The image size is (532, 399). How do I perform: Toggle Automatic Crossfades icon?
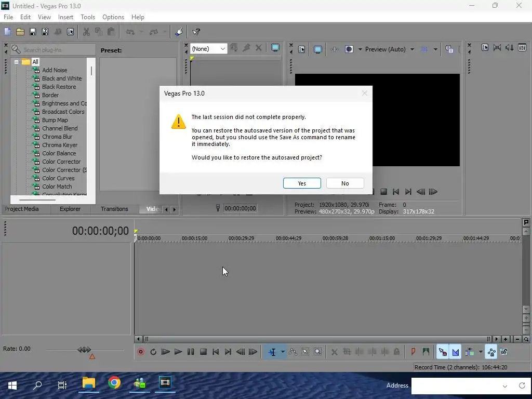pos(455,352)
